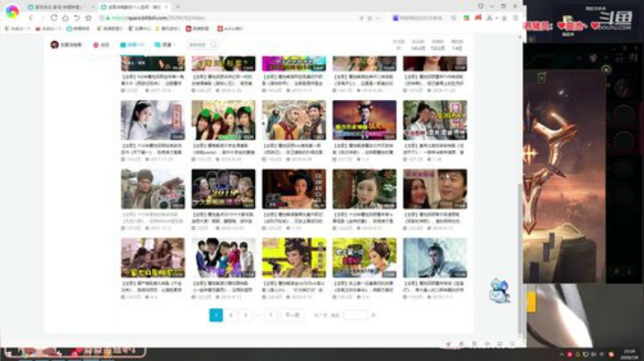This screenshot has width=644, height=361.
Task: Open the browser hamburger menu
Action: 515,18
